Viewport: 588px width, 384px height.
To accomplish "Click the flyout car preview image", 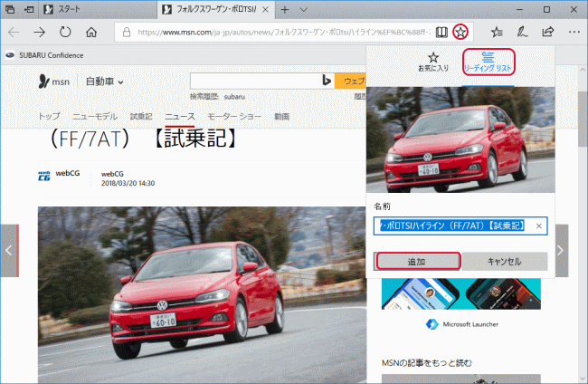I will pyautogui.click(x=460, y=139).
